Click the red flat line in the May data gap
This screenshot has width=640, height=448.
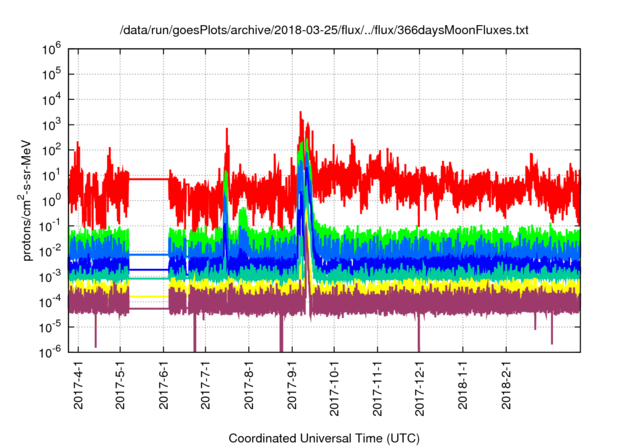[x=149, y=179]
